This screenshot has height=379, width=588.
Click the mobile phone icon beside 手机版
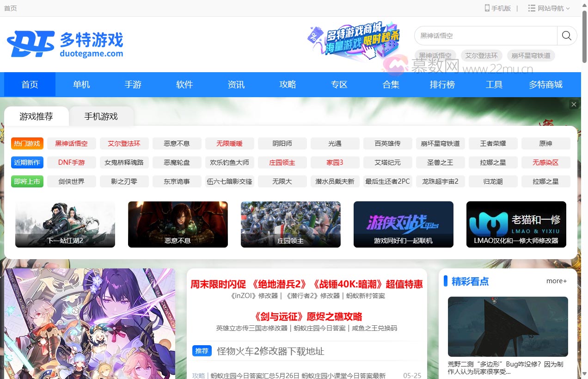click(486, 8)
